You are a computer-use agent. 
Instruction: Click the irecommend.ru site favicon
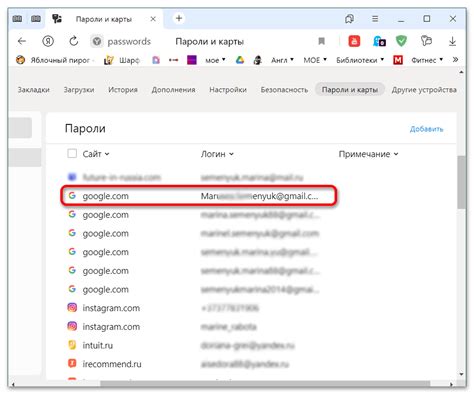tap(72, 363)
